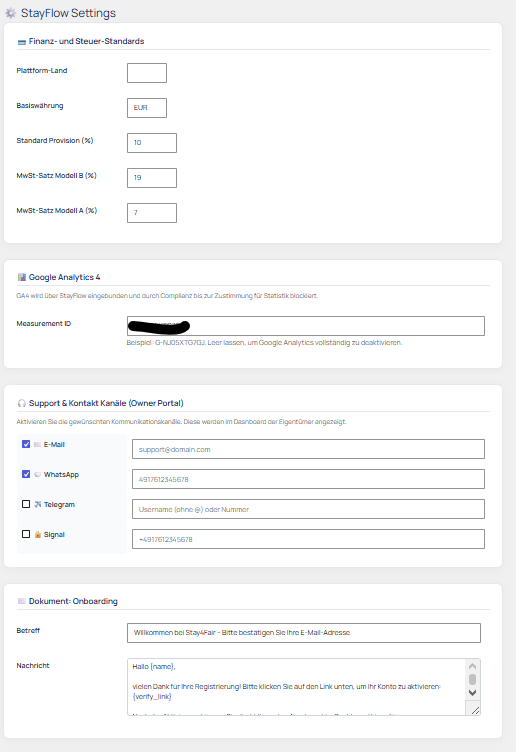Click the Standard Provision percentage field
516x752 pixels.
tap(152, 143)
